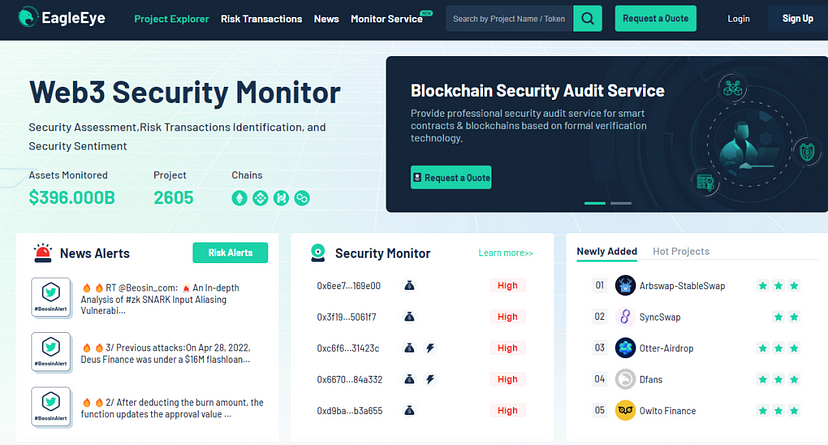Open BeosinAlert avatar beside Deus Finance news
The height and width of the screenshot is (445, 828).
click(51, 352)
